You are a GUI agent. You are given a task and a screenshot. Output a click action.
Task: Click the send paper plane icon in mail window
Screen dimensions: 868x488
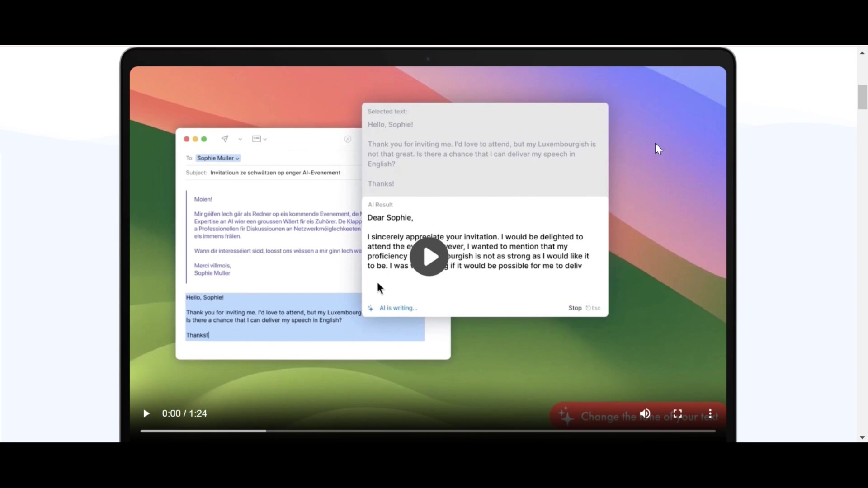(x=225, y=139)
